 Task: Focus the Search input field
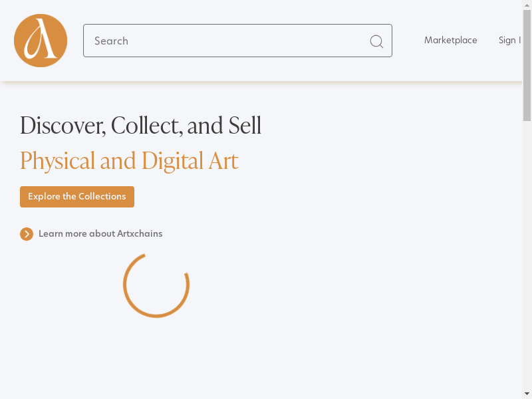tap(226, 41)
